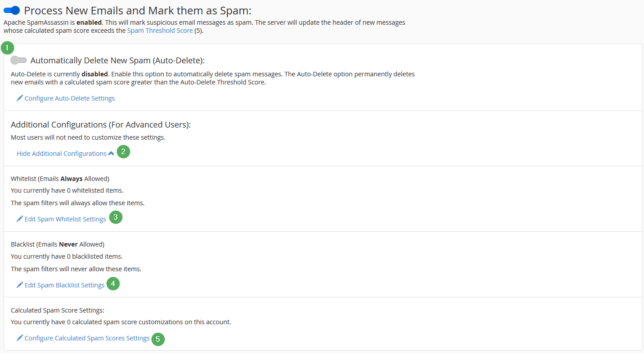Image resolution: width=644 pixels, height=353 pixels.
Task: Open Configure Calculated Spam Scores Settings
Action: [87, 338]
